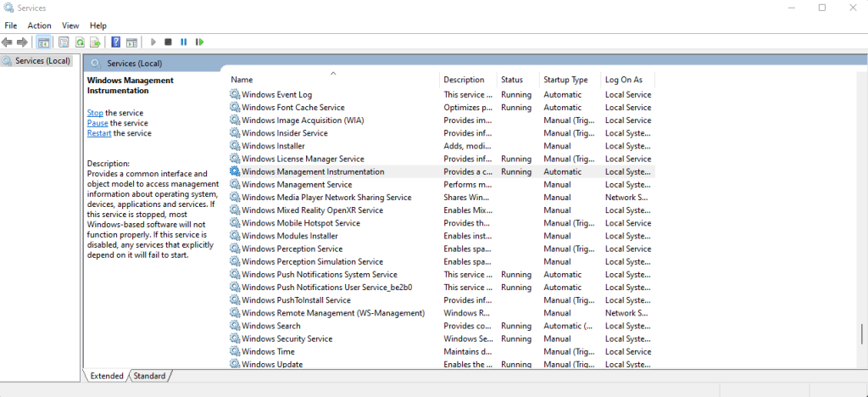This screenshot has height=397, width=868.
Task: Click the gear icon beside Windows Security Service
Action: point(235,338)
